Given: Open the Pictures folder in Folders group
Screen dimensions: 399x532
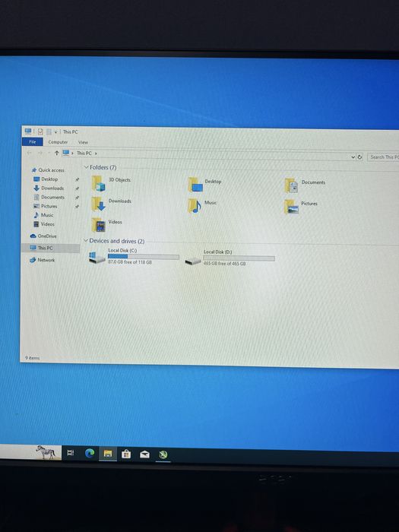Looking at the screenshot, I should click(291, 207).
